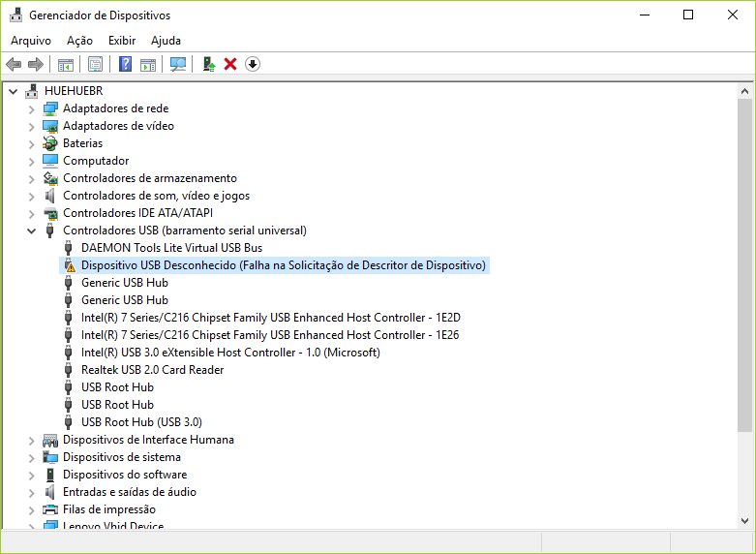This screenshot has width=756, height=554.
Task: Click the Dispositivos de sistema folder icon
Action: click(x=50, y=457)
